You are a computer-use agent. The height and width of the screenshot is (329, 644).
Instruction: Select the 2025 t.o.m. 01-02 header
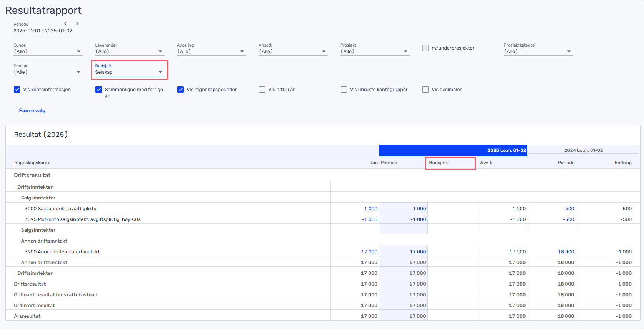(453, 150)
